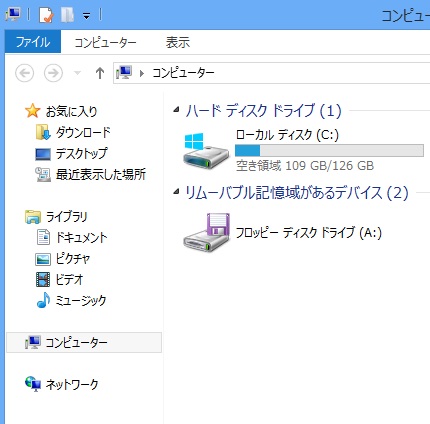Click the ネットワーク globe icon
430x424 pixels.
point(33,384)
